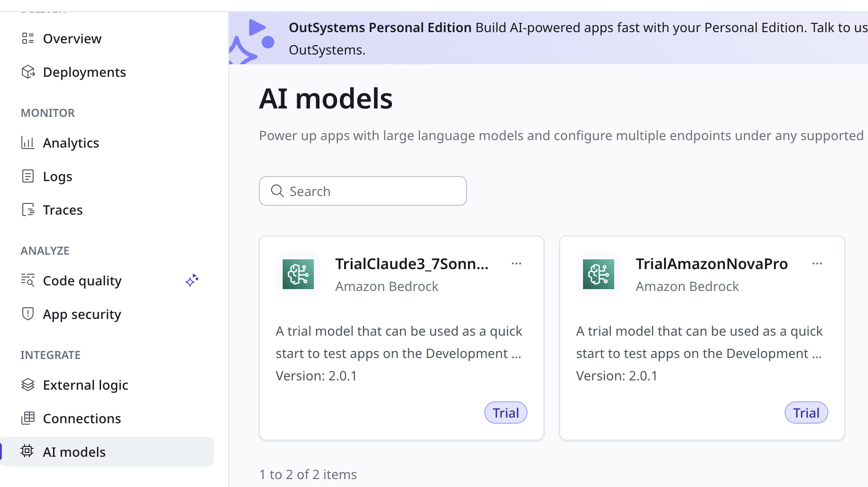
Task: Open the TrialClaude3_7Sonnet card options menu
Action: pyautogui.click(x=516, y=264)
